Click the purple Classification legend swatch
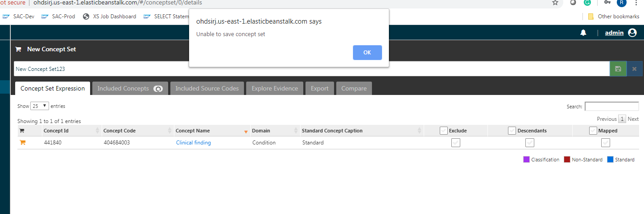 (526, 159)
